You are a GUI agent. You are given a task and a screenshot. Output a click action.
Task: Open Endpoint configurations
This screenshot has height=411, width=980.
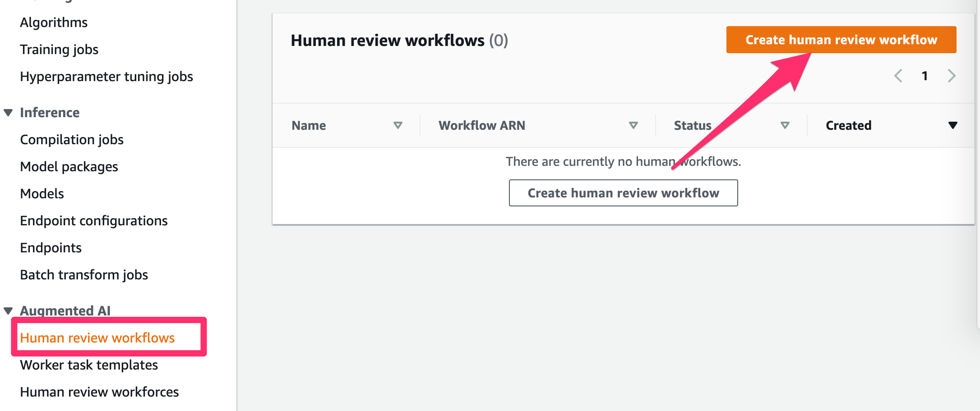tap(94, 221)
